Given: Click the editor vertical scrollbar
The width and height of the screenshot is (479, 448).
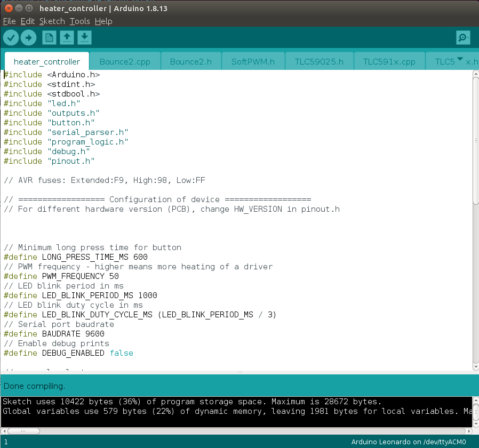Looking at the screenshot, I should point(475,139).
